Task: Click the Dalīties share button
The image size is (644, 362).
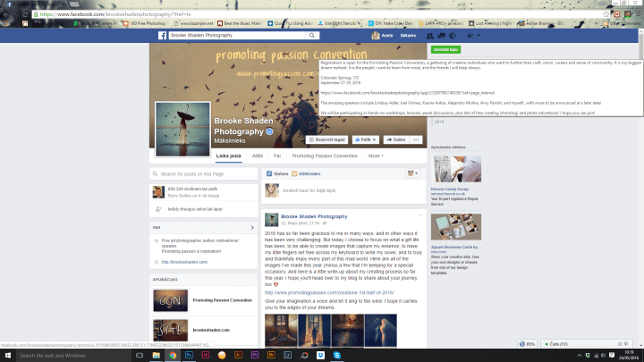Action: click(x=394, y=140)
